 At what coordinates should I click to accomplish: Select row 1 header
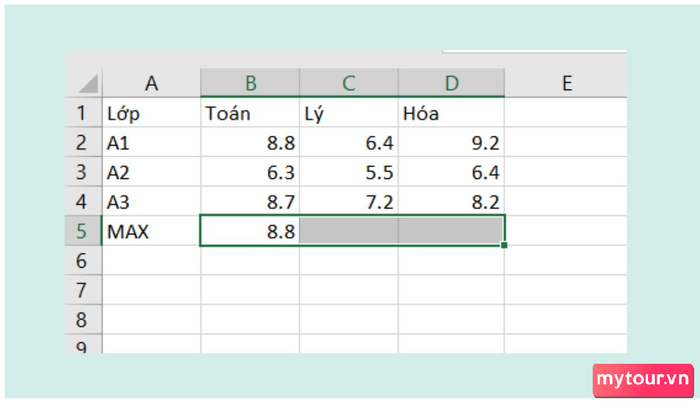83,113
